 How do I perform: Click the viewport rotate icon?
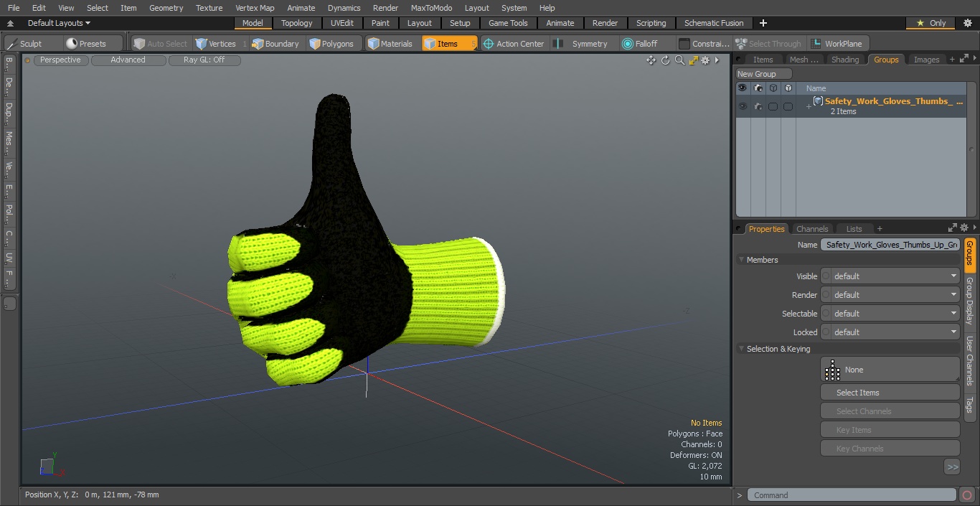click(x=665, y=60)
